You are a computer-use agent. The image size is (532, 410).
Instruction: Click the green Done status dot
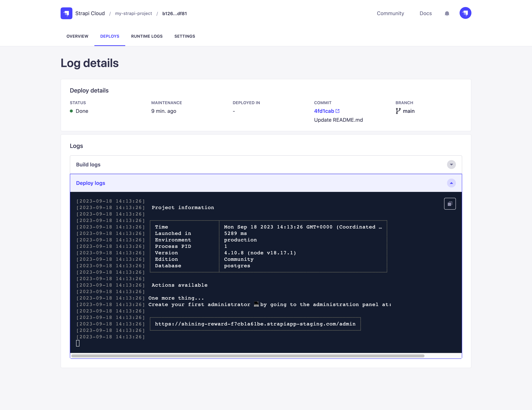[x=71, y=111]
